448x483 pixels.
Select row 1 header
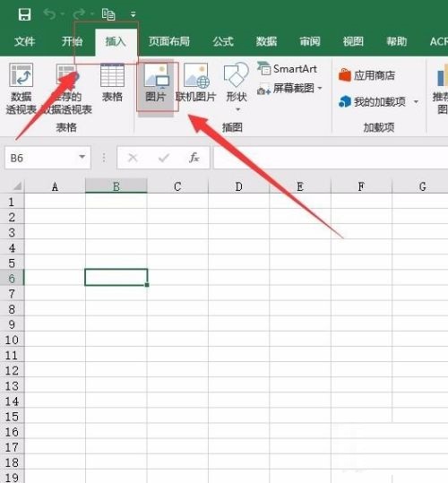(12, 203)
